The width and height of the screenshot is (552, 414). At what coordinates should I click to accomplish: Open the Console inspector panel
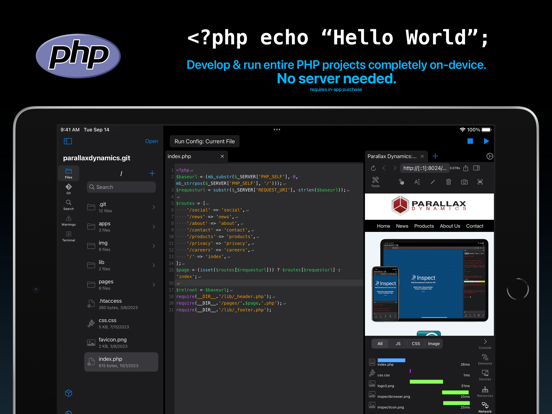(485, 344)
